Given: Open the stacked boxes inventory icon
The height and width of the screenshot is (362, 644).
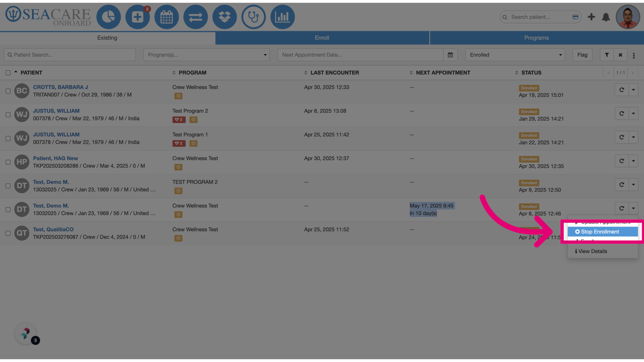Looking at the screenshot, I should pos(224,17).
